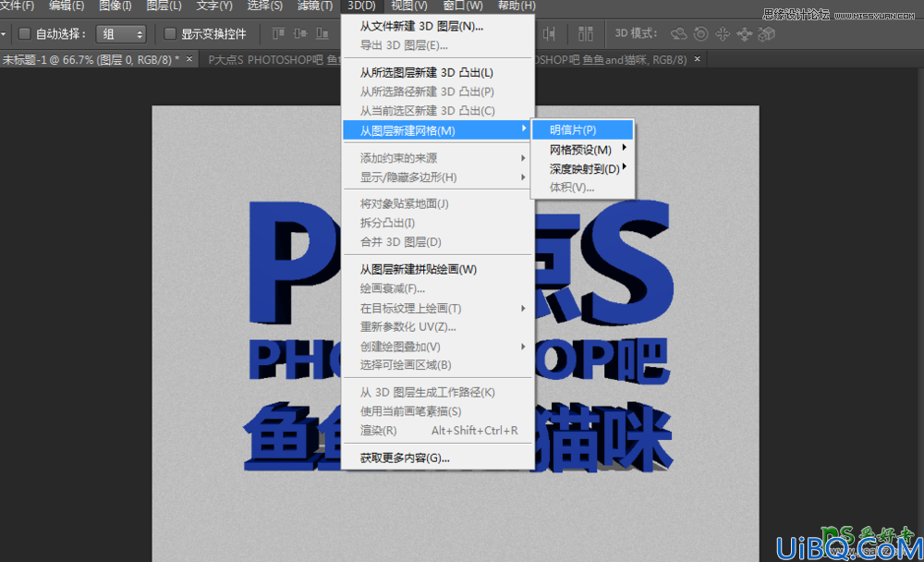Toggle the 显示变换控件 checkbox
The image size is (924, 562).
170,33
